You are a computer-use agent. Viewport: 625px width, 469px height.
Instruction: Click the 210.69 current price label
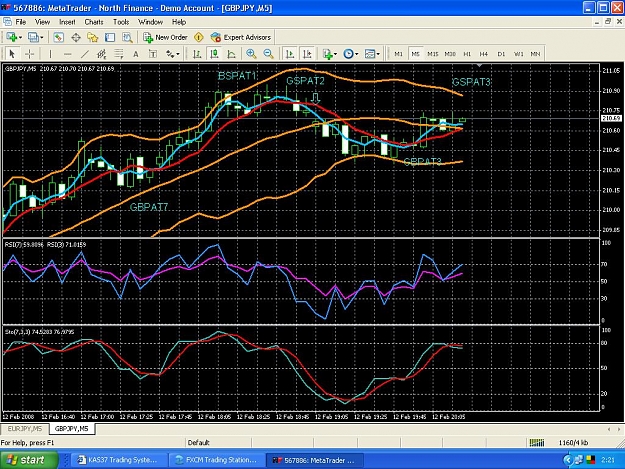click(611, 118)
